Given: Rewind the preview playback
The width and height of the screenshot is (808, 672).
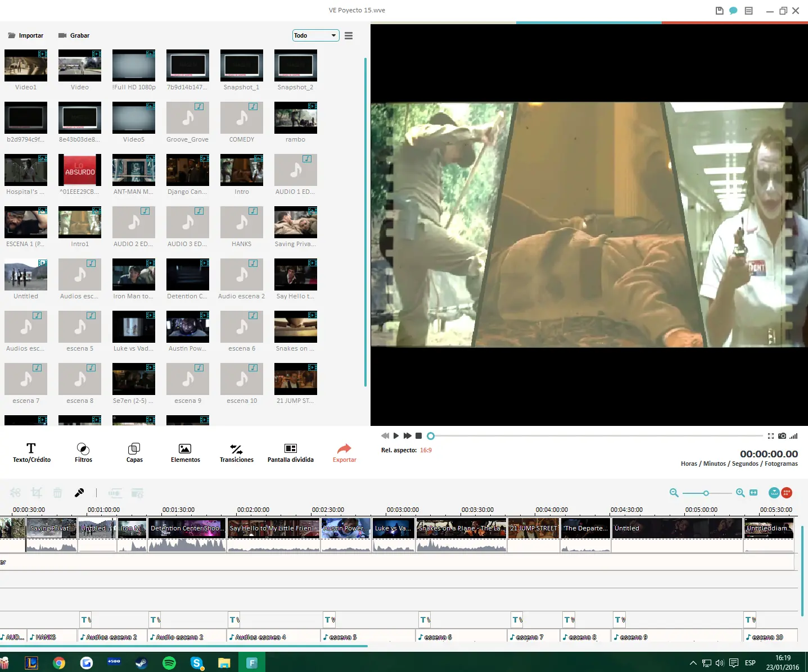Looking at the screenshot, I should coord(385,436).
